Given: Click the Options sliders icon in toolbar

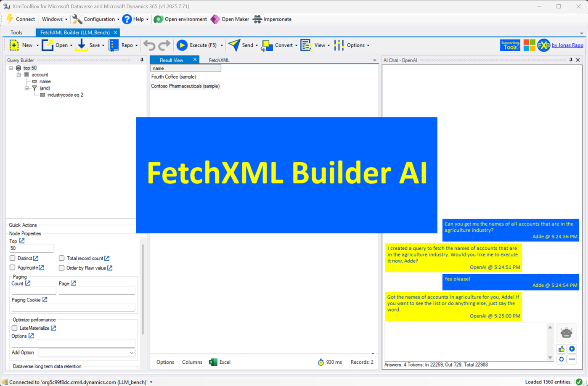Looking at the screenshot, I should click(x=339, y=45).
